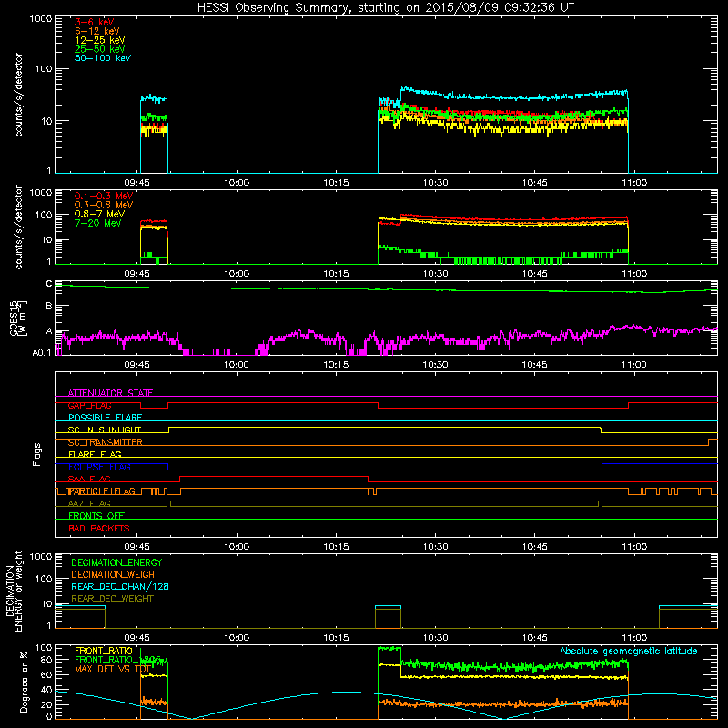728x728 pixels.
Task: Click the Flags panel axis label
Action: tap(37, 454)
